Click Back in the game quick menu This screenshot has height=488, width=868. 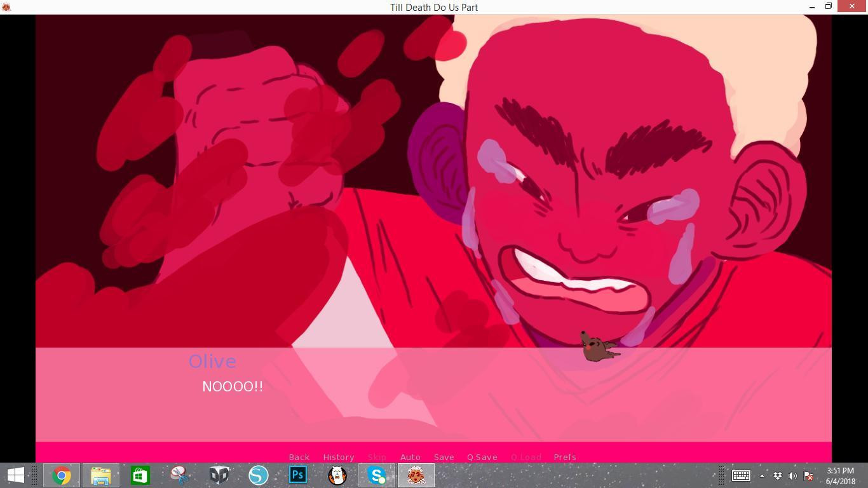(x=299, y=457)
